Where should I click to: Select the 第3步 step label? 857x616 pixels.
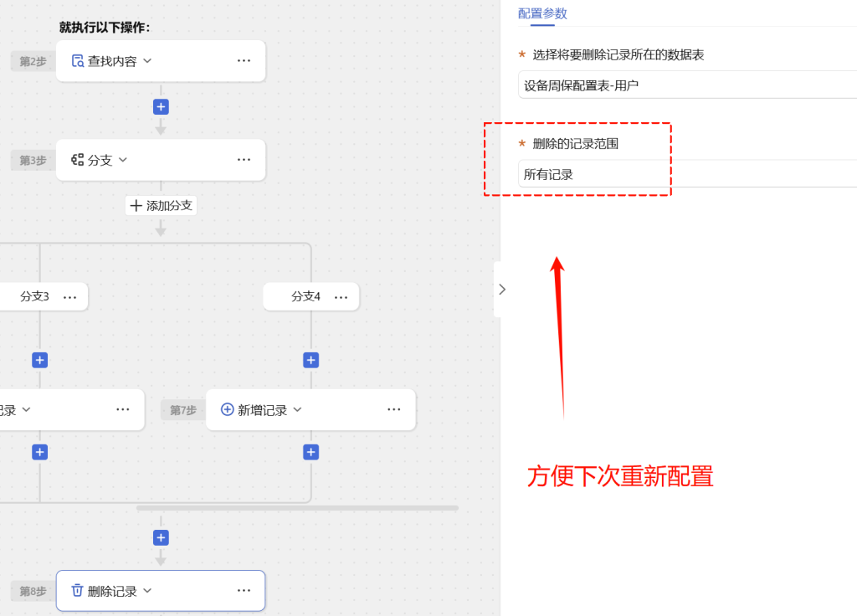pyautogui.click(x=33, y=160)
